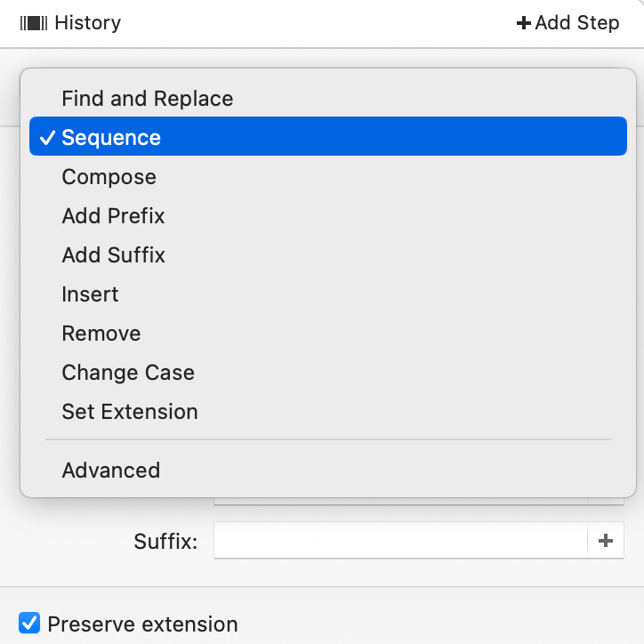The width and height of the screenshot is (644, 644).
Task: Click into the Suffix text field
Action: pyautogui.click(x=400, y=540)
